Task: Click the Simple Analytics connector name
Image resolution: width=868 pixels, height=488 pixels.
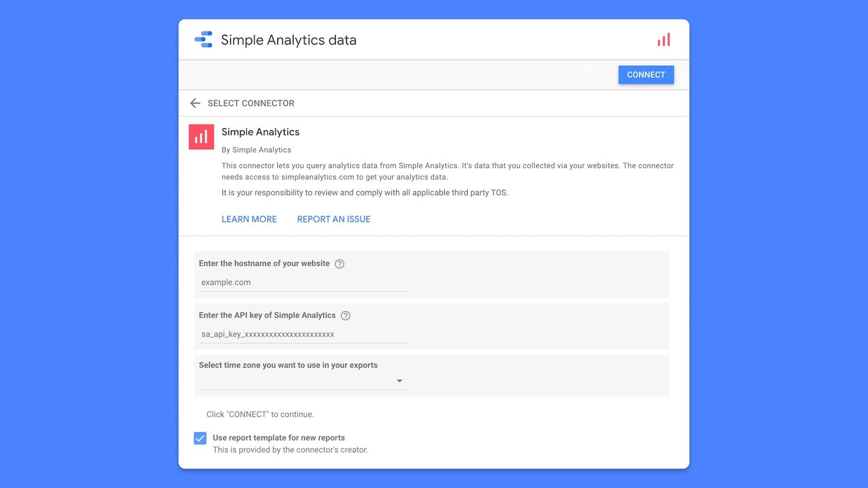Action: [x=260, y=132]
